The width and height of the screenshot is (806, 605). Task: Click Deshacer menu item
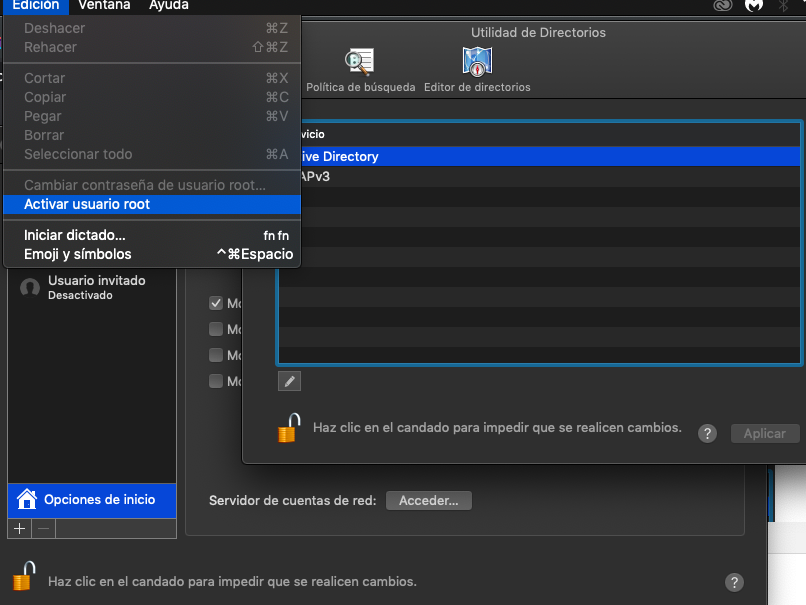[x=152, y=28]
